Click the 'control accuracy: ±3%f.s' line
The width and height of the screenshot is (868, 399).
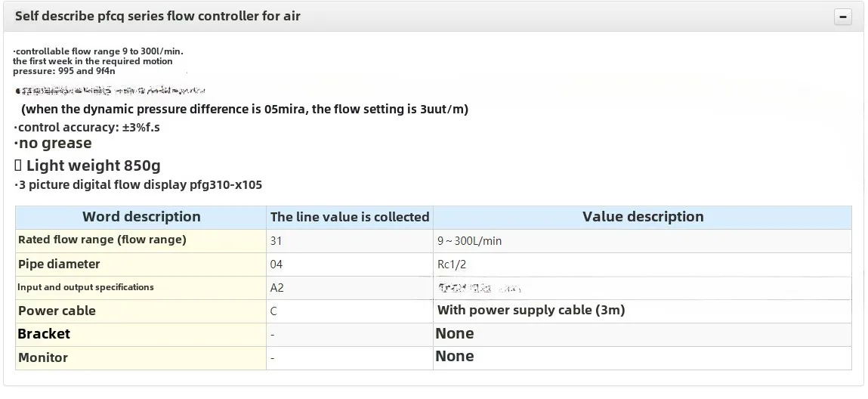pos(88,127)
